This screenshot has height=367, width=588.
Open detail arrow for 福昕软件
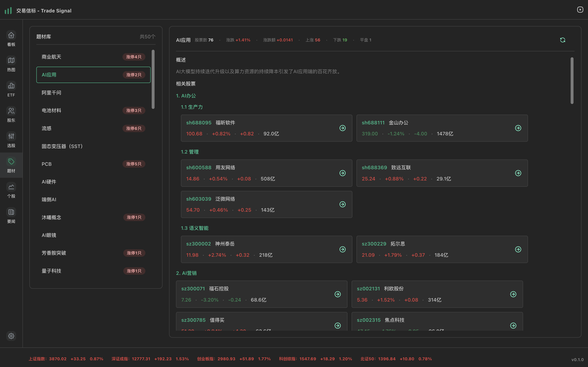tap(342, 128)
